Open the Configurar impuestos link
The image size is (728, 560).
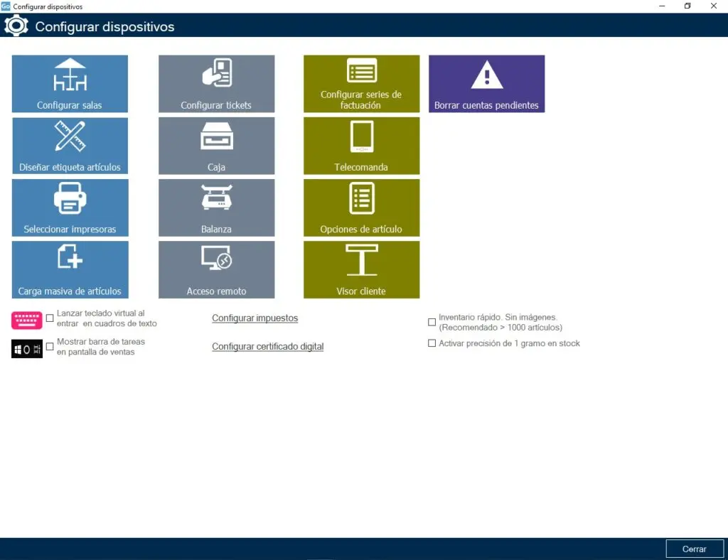click(255, 318)
